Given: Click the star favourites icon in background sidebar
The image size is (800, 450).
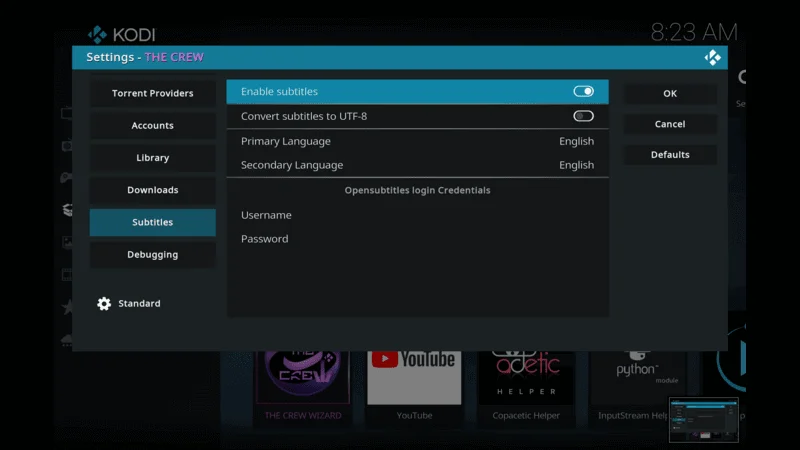Looking at the screenshot, I should (x=67, y=307).
